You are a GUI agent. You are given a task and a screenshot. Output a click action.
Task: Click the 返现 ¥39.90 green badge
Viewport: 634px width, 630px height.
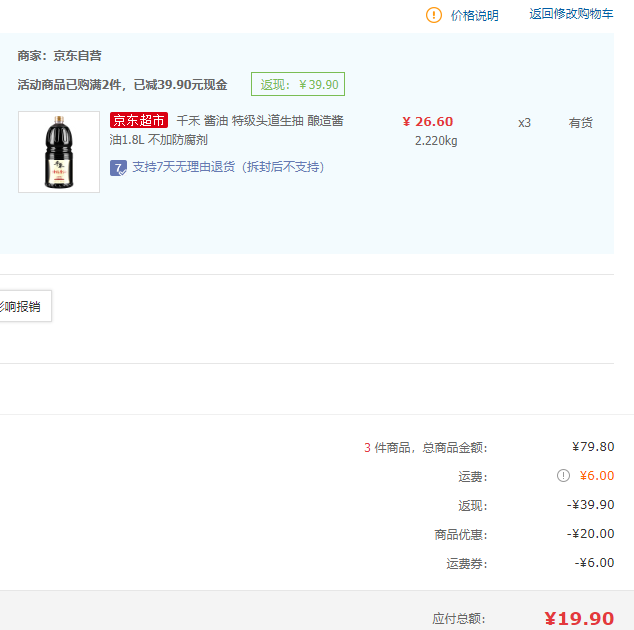[x=298, y=84]
